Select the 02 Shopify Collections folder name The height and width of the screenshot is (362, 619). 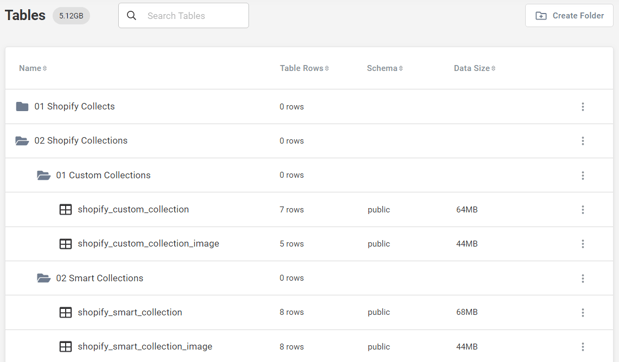pos(81,141)
